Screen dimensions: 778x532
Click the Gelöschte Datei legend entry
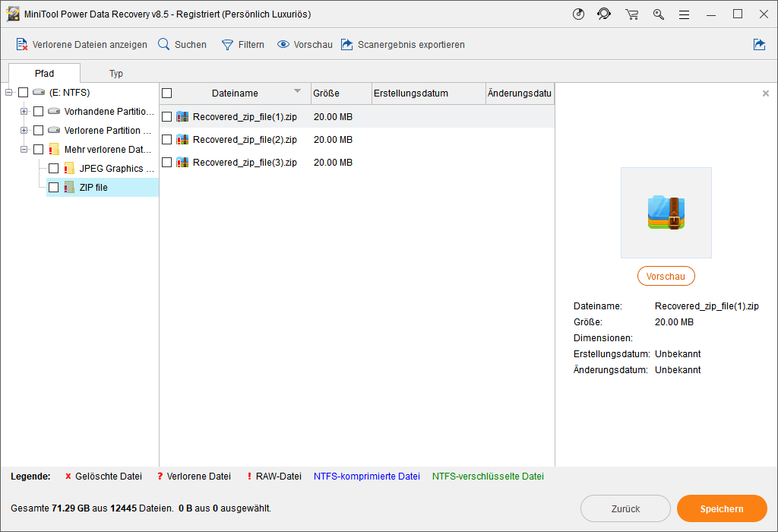103,476
